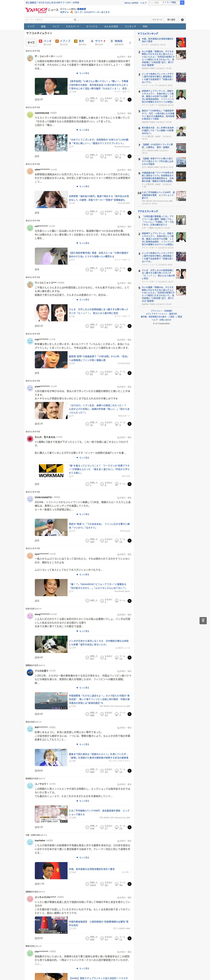Click the Yahoo! JAPAN News logo
Viewport: 210px width, 980px height.
click(x=42, y=10)
